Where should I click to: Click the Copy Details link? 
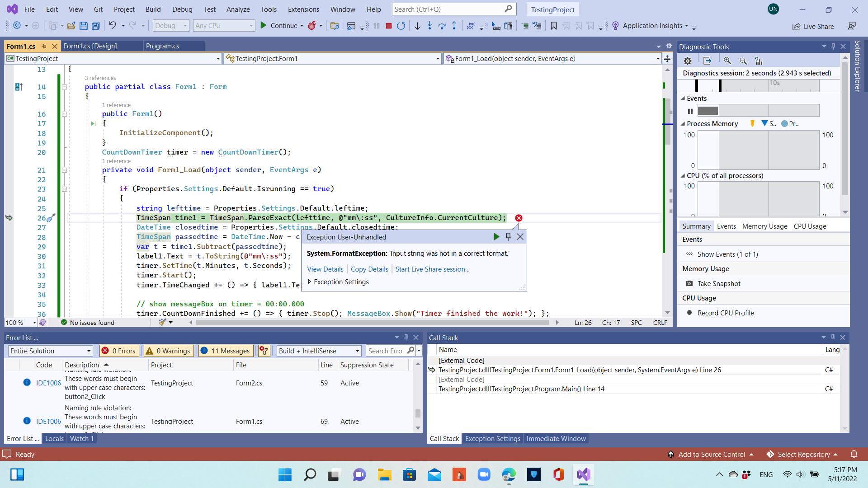click(x=369, y=269)
